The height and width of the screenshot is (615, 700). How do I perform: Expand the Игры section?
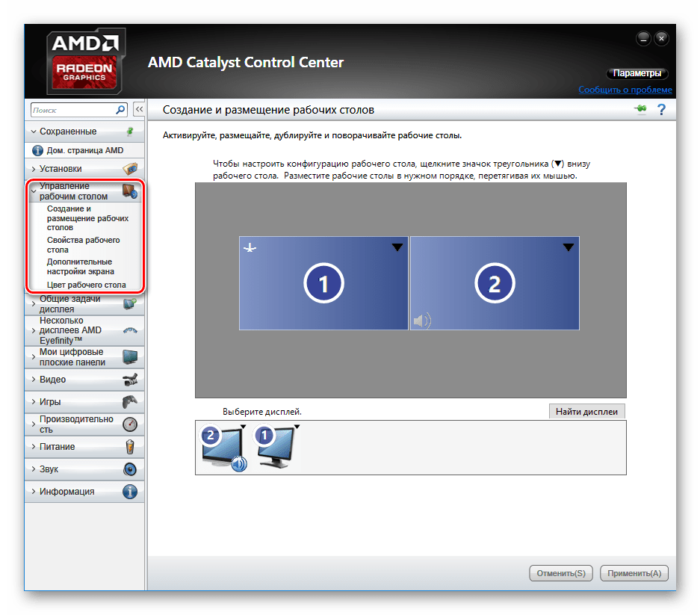(34, 401)
